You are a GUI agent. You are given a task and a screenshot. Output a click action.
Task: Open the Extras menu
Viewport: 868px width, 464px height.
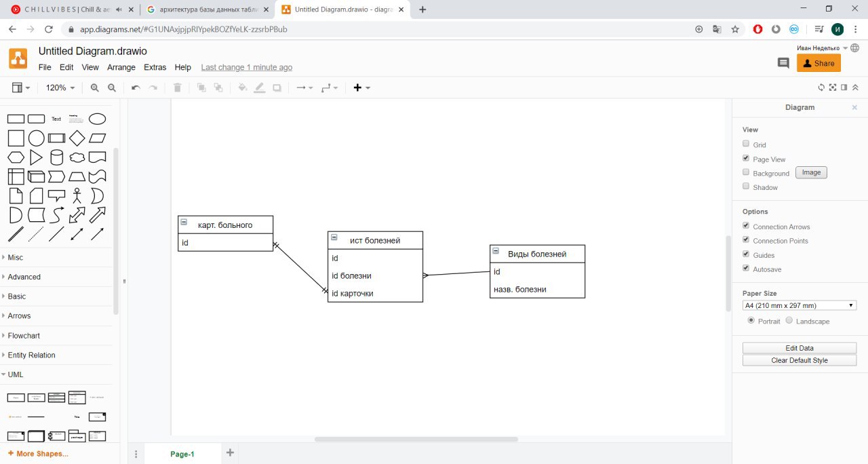[x=155, y=67]
